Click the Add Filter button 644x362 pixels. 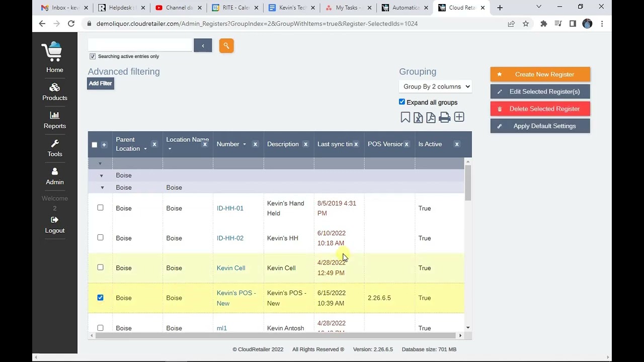tap(101, 83)
